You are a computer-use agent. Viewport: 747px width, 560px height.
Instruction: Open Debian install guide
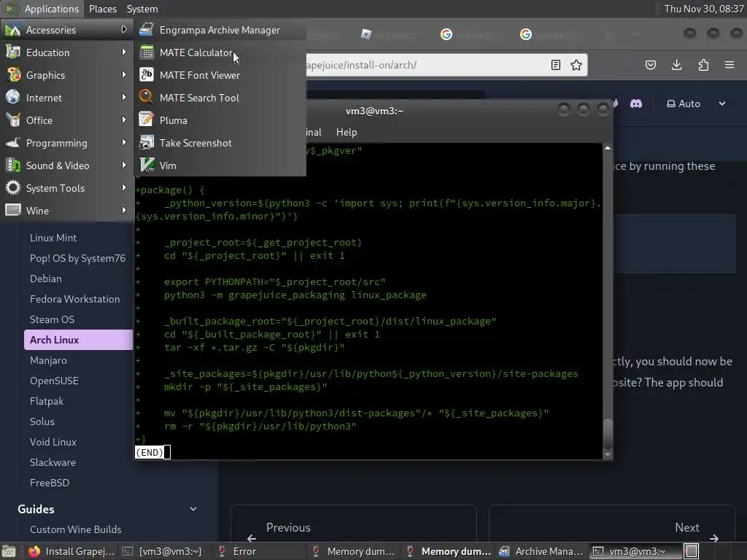coord(46,279)
